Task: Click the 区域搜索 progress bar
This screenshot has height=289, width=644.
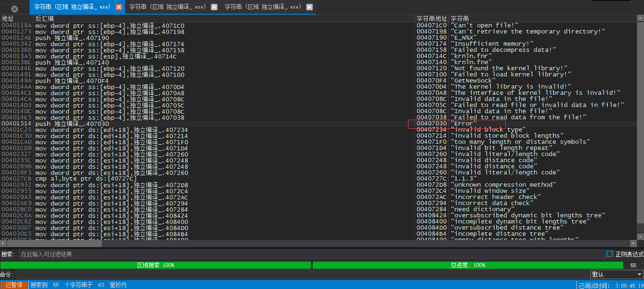Action: point(156,265)
